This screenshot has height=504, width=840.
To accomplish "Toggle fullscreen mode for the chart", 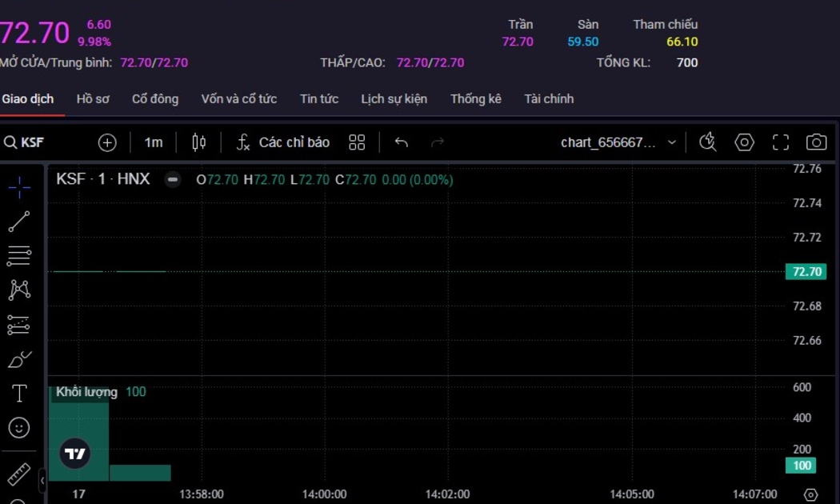I will click(780, 142).
